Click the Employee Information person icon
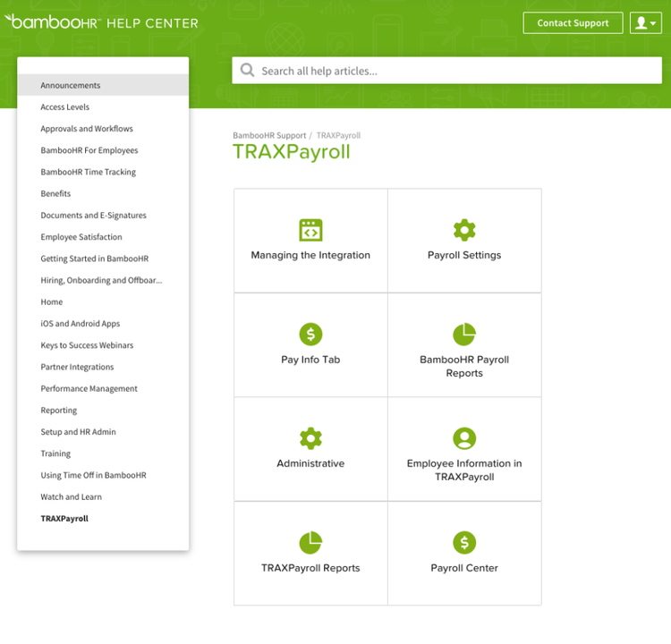 tap(464, 438)
